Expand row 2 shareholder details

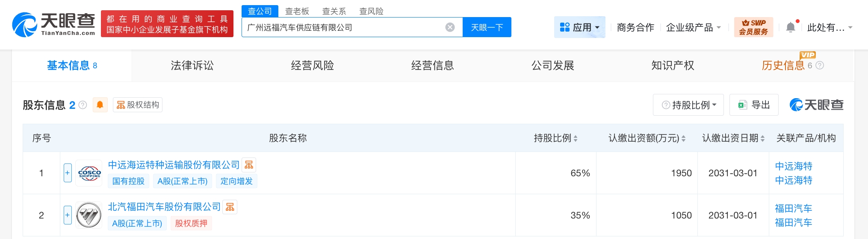68,215
